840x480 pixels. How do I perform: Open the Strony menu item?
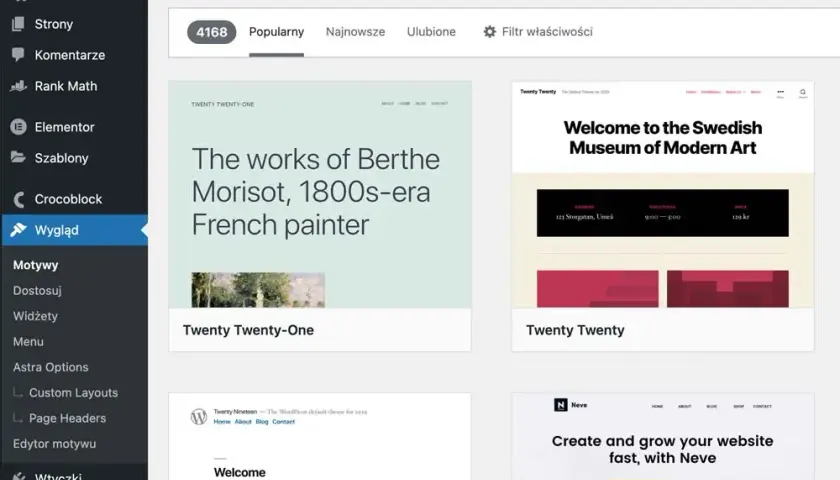(75, 24)
